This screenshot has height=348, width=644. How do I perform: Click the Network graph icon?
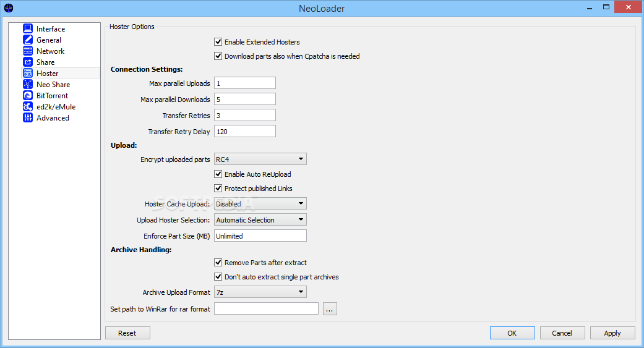click(x=27, y=51)
